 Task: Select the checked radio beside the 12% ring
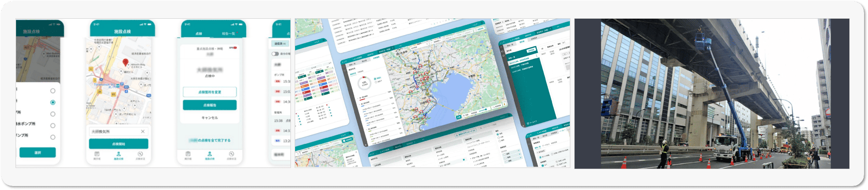375,79
